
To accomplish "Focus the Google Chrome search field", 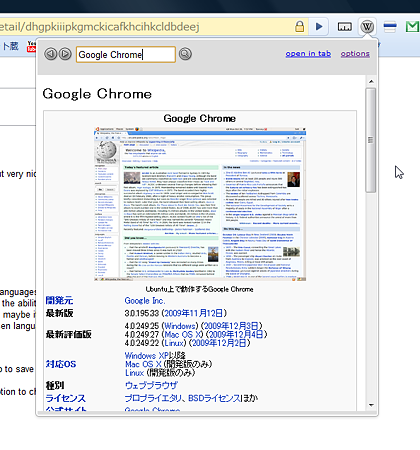I will (x=126, y=55).
